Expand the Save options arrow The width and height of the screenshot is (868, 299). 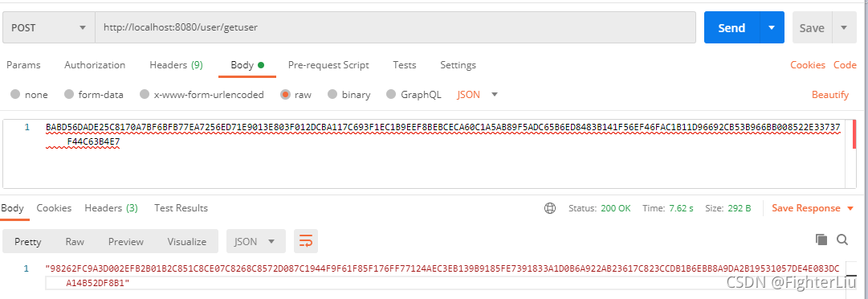[844, 27]
